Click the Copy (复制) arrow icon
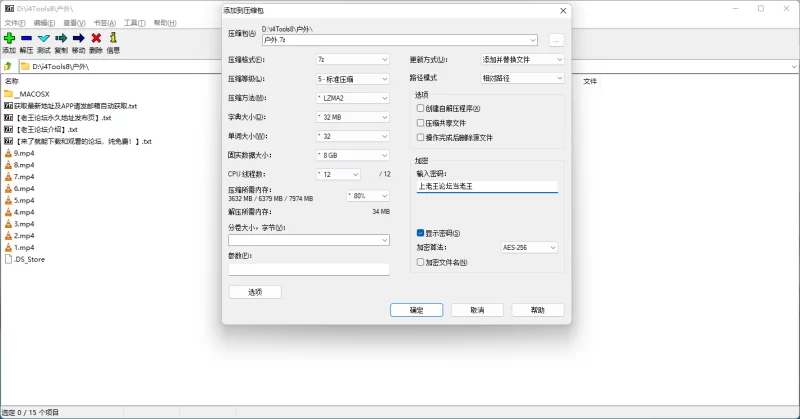Screen dimensions: 800x419 61,38
